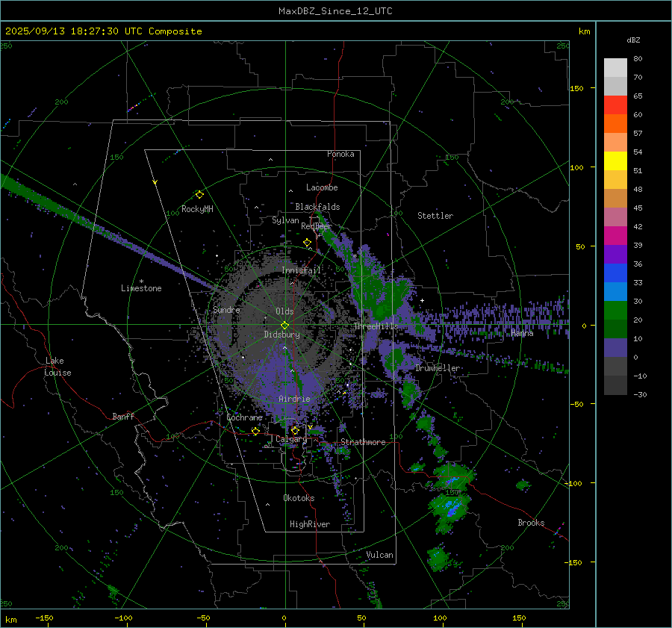Click the Strathmore label
672x628 pixels.
pos(363,442)
